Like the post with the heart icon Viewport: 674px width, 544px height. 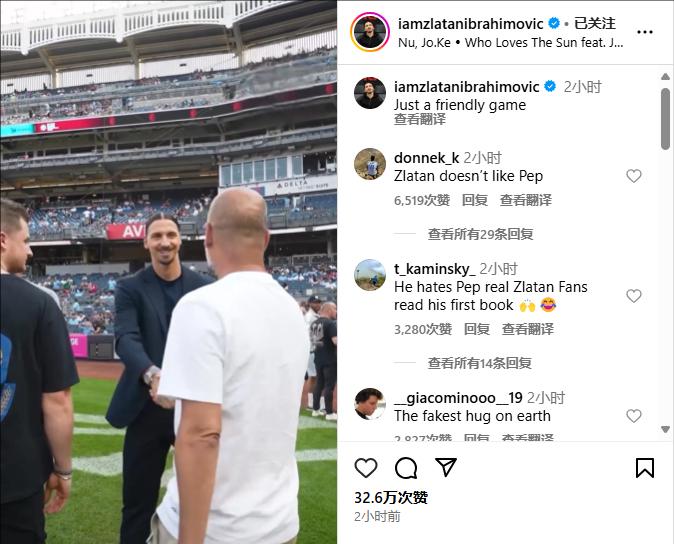[x=366, y=468]
